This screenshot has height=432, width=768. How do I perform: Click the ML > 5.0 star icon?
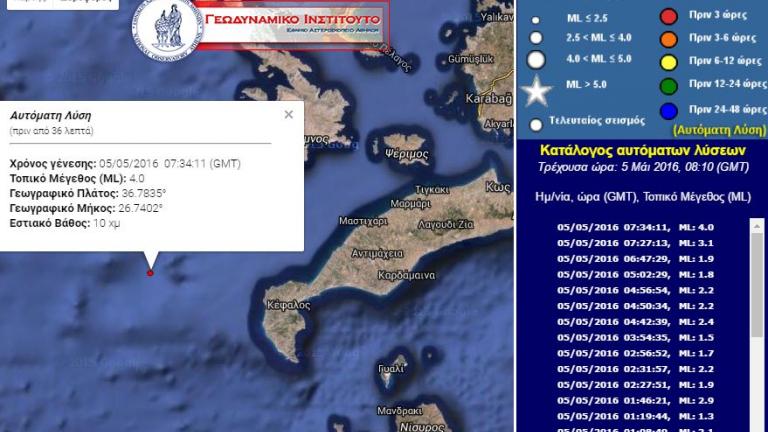tap(536, 91)
